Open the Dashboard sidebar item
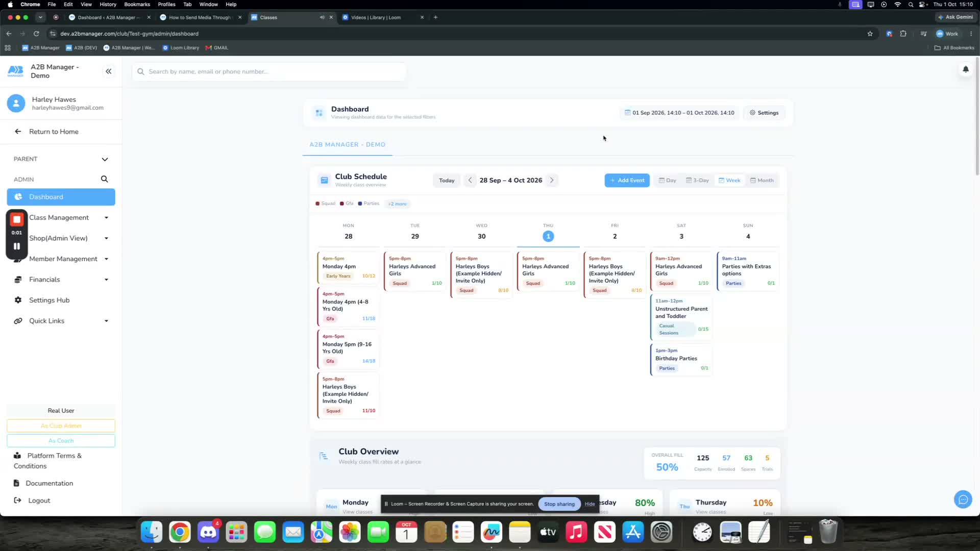Image resolution: width=980 pixels, height=551 pixels. 61,197
